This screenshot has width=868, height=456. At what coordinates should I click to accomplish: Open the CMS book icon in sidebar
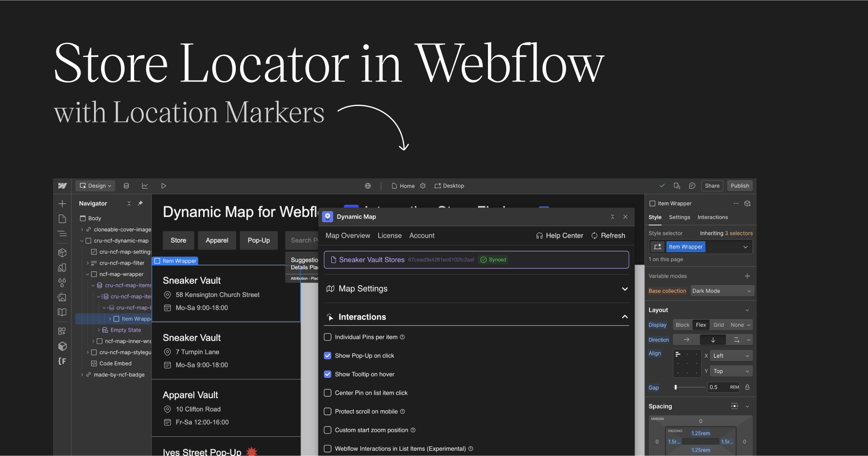(62, 312)
